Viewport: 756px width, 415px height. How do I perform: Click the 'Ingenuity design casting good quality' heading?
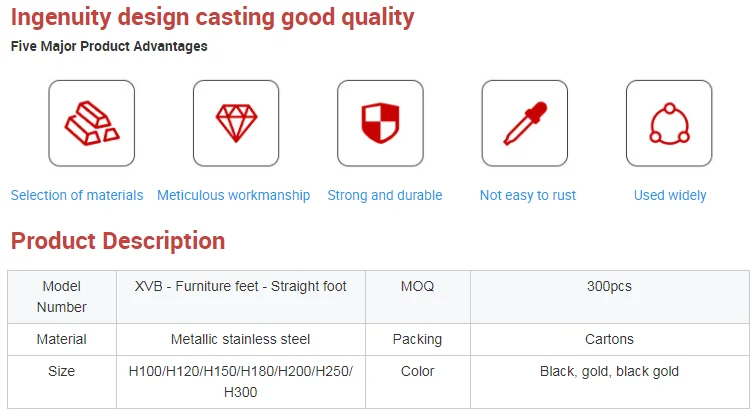212,17
